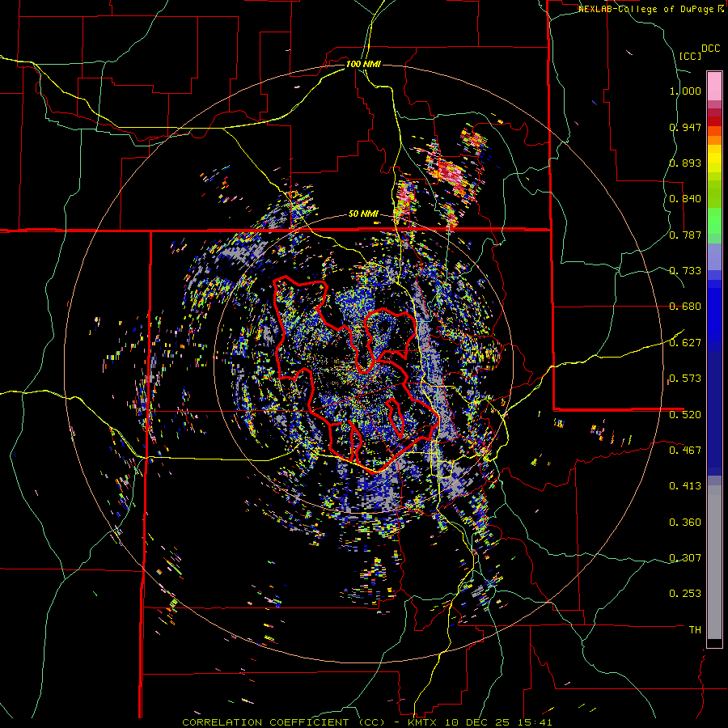Select the 0.413 legend value

tap(685, 486)
